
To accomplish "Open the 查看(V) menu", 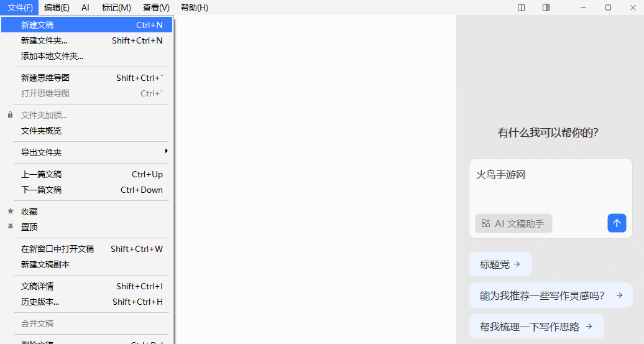I will 156,7.
